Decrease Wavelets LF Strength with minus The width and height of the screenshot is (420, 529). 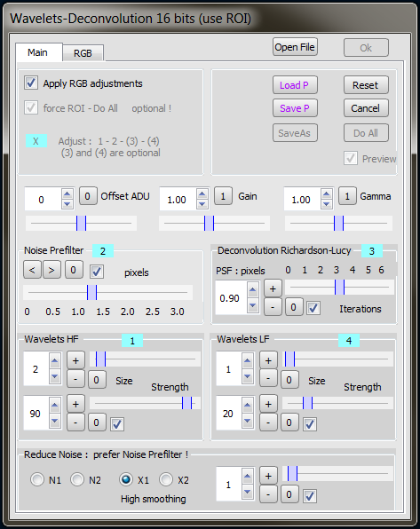[269, 422]
